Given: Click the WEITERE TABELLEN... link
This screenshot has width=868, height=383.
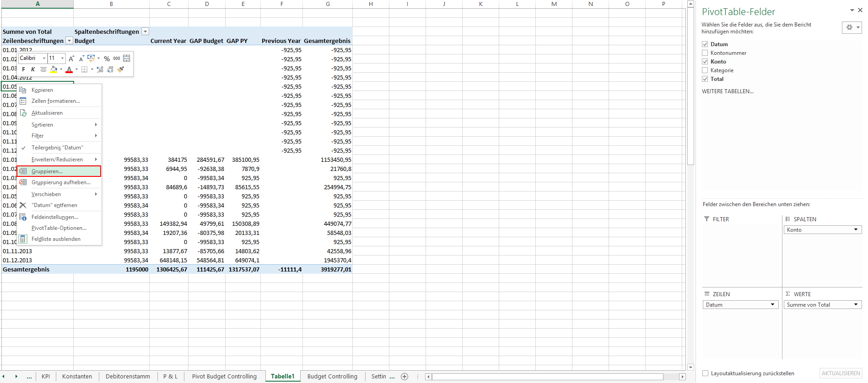Looking at the screenshot, I should [x=728, y=91].
